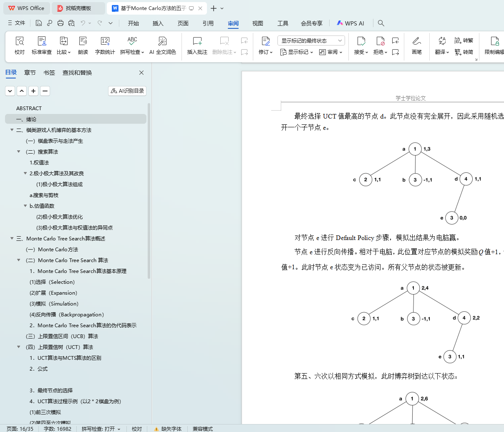Image resolution: width=504 pixels, height=432 pixels.
Task: Switch to the 开始 ribbon tab
Action: click(134, 23)
